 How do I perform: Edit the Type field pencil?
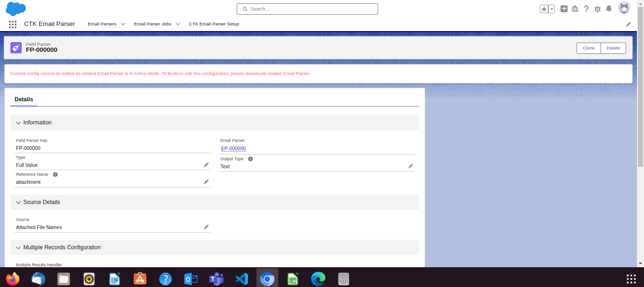click(x=206, y=164)
